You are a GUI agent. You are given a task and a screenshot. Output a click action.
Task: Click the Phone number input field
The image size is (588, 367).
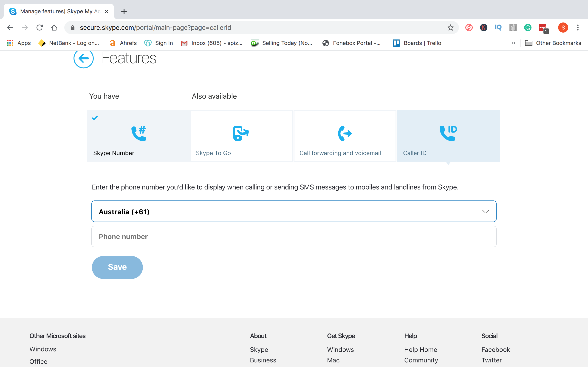coord(294,236)
